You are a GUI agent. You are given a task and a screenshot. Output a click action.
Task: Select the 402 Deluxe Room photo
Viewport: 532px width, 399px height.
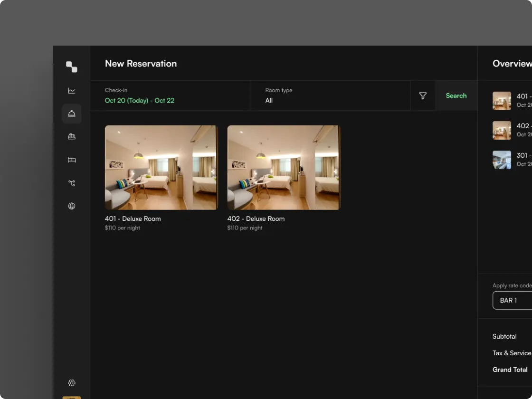[284, 168]
